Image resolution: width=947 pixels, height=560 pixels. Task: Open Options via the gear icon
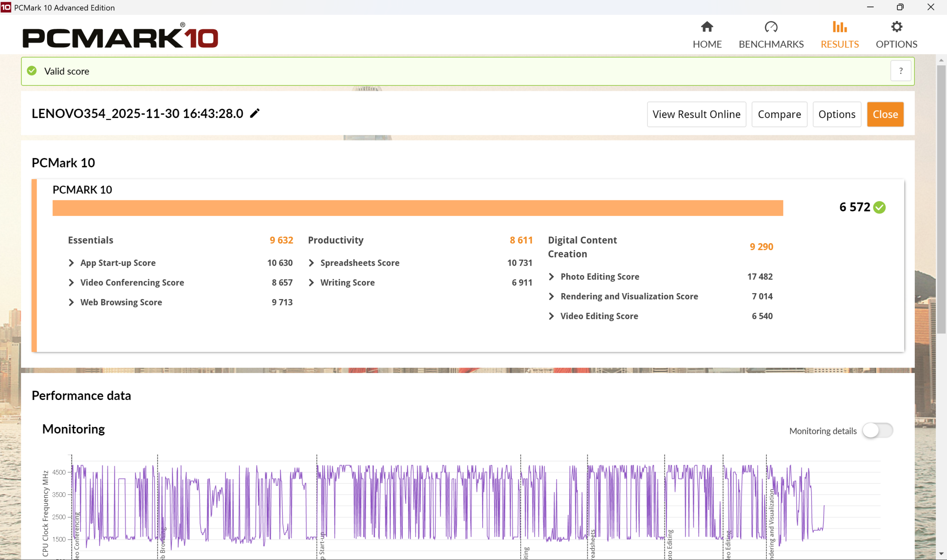896,27
